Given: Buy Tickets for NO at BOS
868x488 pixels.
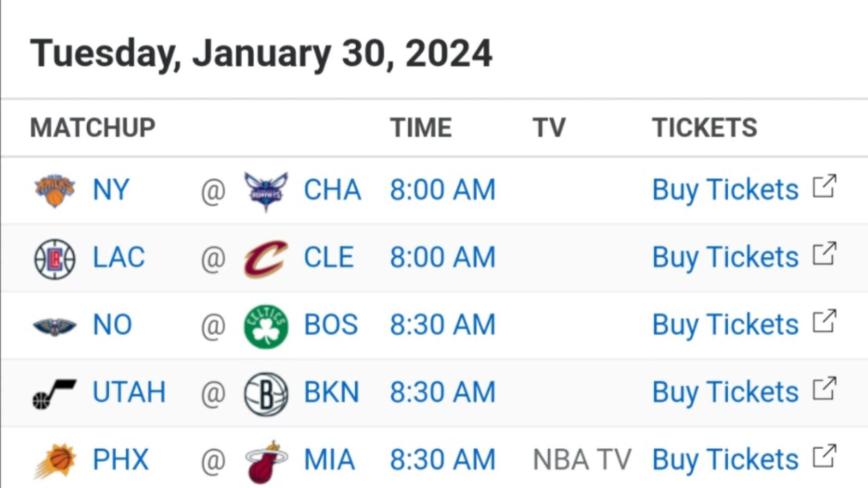Looking at the screenshot, I should [725, 325].
